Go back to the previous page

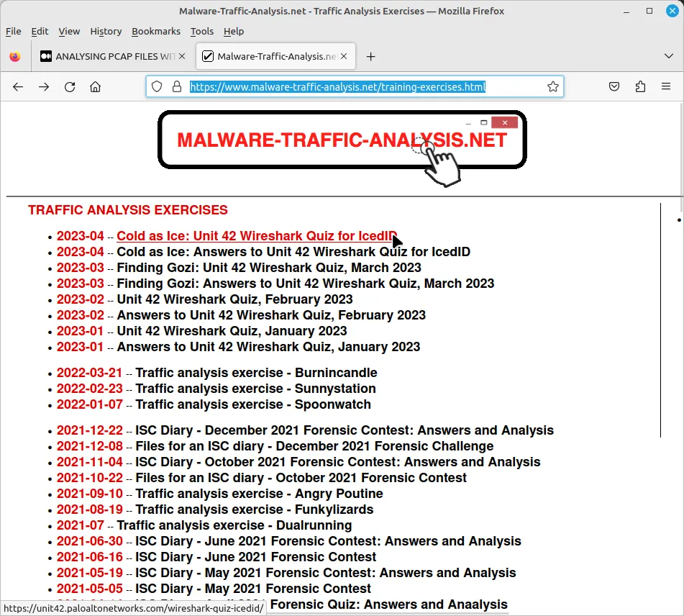tap(18, 87)
